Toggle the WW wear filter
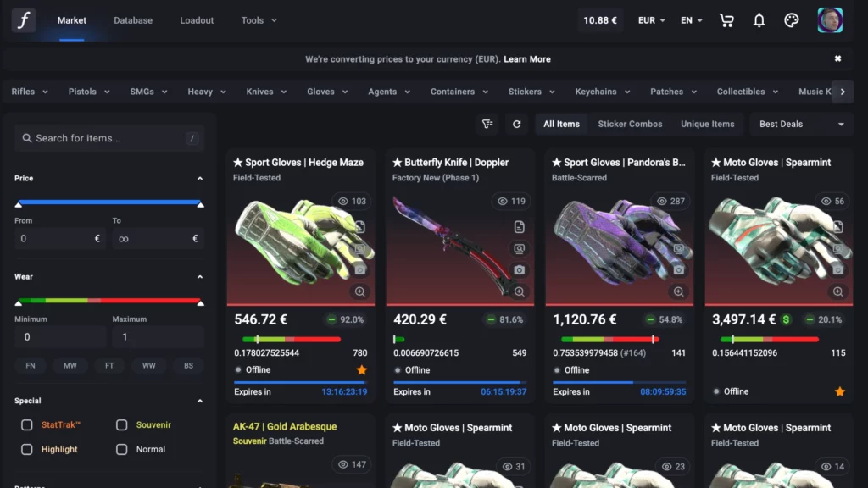Viewport: 868px width, 488px height. pyautogui.click(x=149, y=366)
